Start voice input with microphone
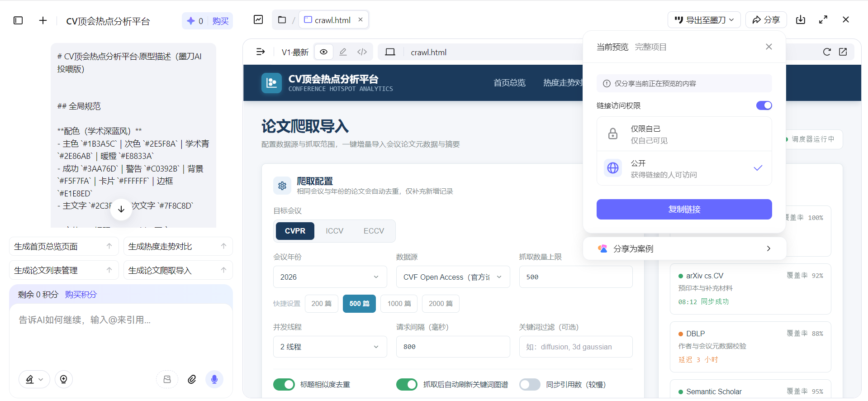Image resolution: width=868 pixels, height=401 pixels. click(214, 379)
